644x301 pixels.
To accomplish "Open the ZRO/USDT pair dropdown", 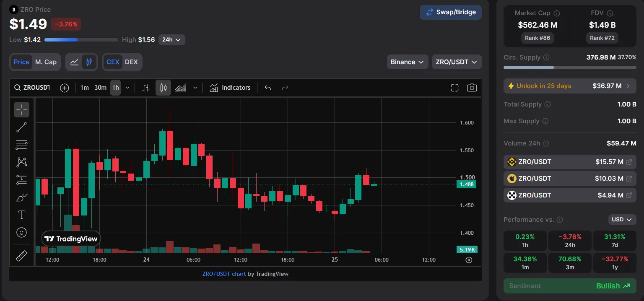I will point(457,62).
